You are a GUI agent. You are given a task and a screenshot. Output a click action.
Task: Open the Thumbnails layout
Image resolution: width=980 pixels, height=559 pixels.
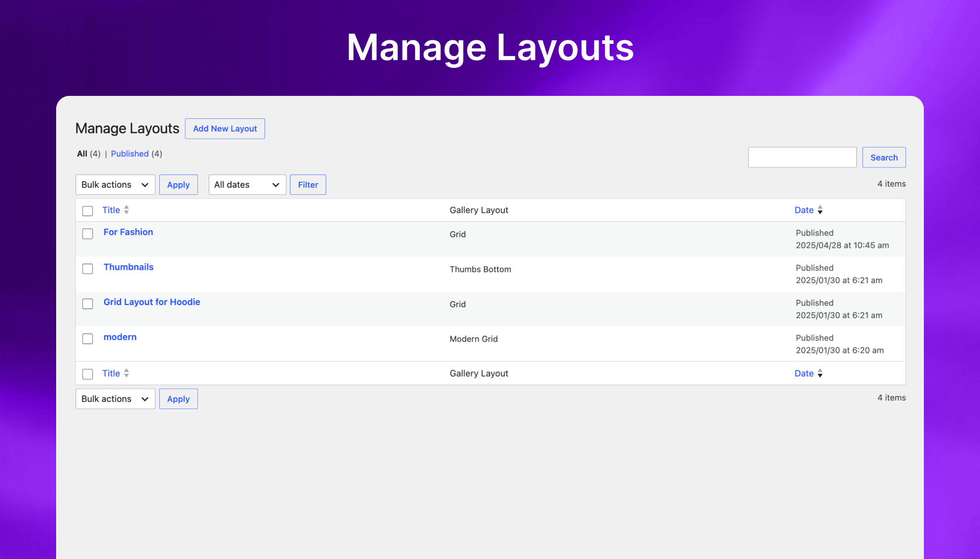click(129, 267)
